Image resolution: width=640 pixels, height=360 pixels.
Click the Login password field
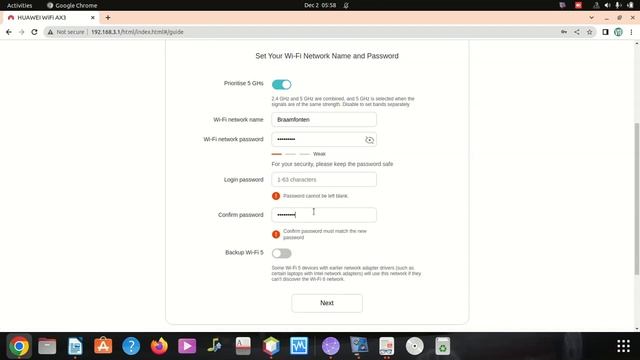click(324, 180)
